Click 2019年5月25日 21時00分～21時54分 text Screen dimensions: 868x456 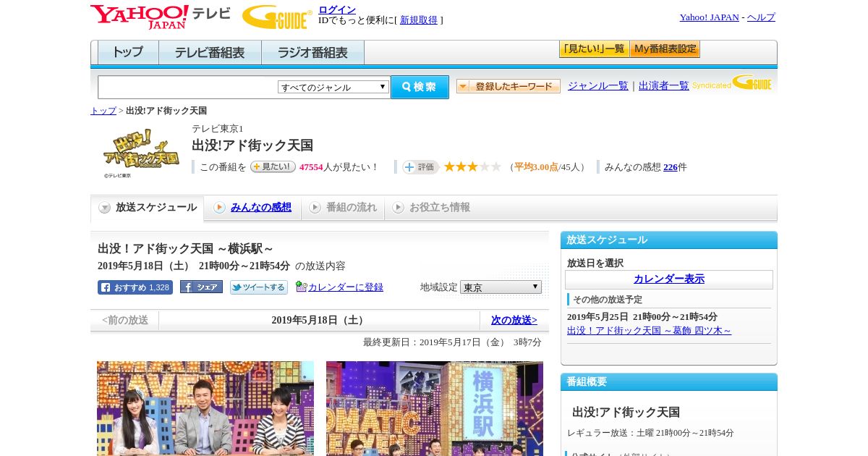click(642, 317)
